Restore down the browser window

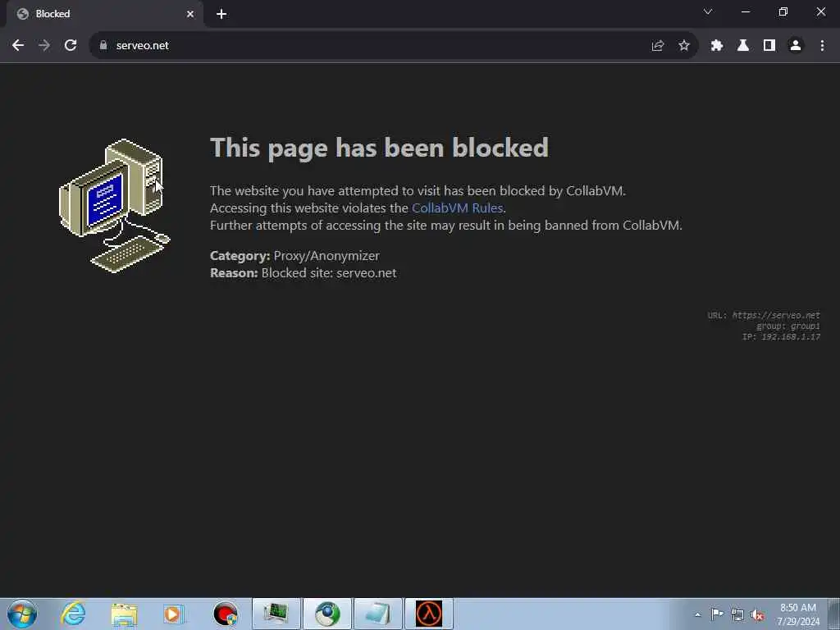click(783, 11)
